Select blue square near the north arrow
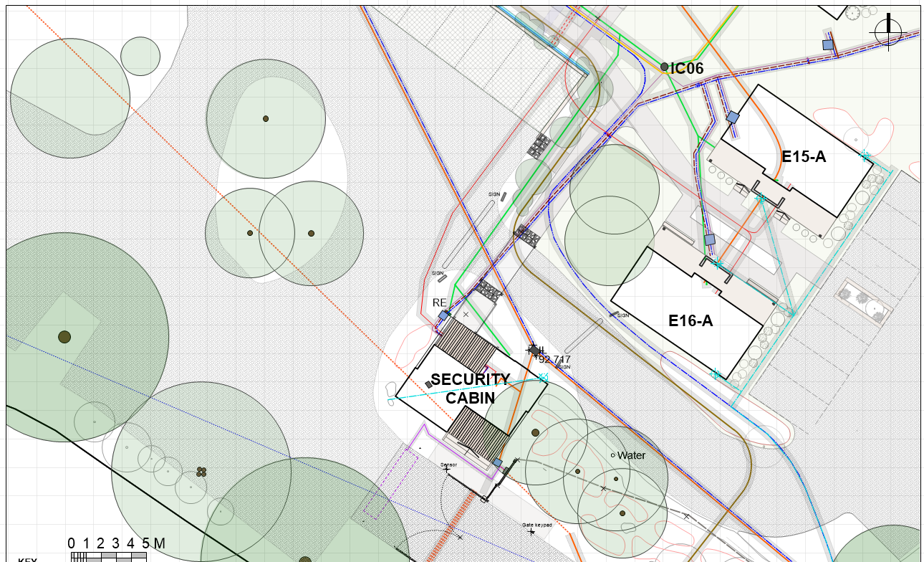The width and height of the screenshot is (924, 562). point(828,44)
